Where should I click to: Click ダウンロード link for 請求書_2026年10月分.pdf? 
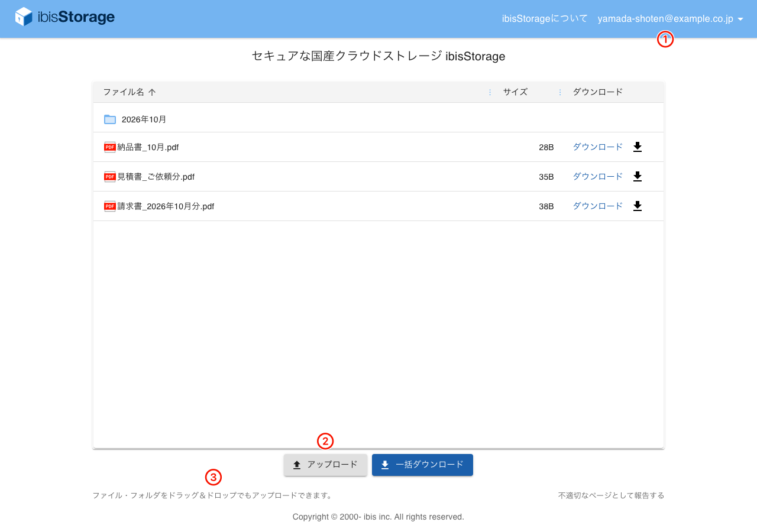(x=597, y=206)
